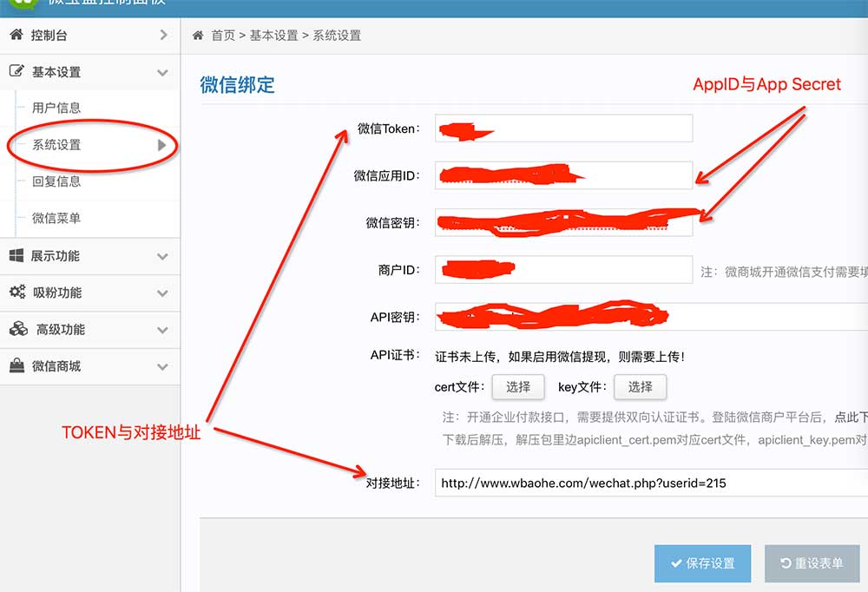Open the 展示功能 menu section
The image size is (868, 592).
click(x=89, y=256)
